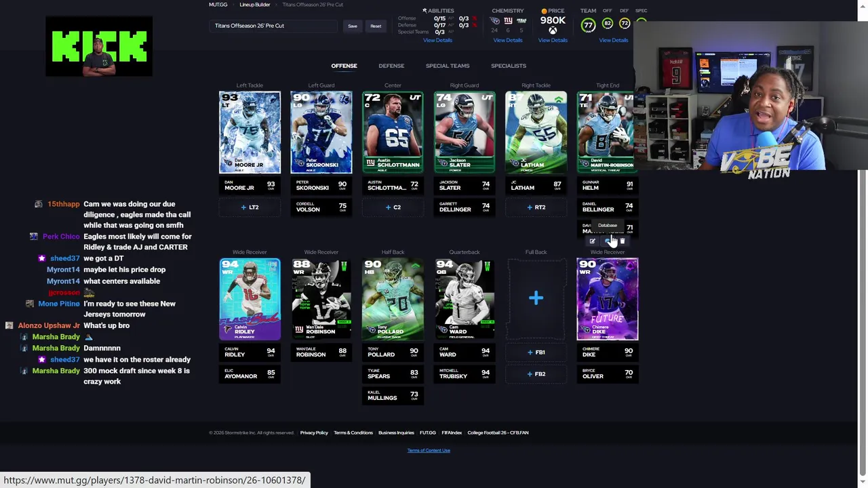This screenshot has height=488, width=868.
Task: Select the Jackson Slater right guard card
Action: click(x=465, y=132)
